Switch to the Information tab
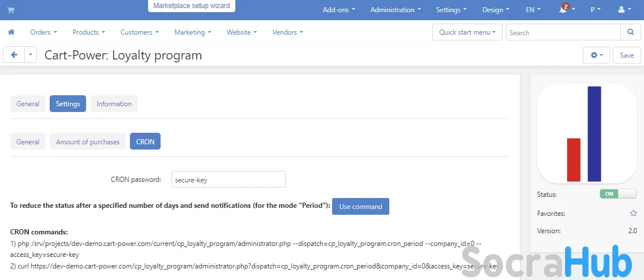This screenshot has height=280, width=644. click(114, 104)
